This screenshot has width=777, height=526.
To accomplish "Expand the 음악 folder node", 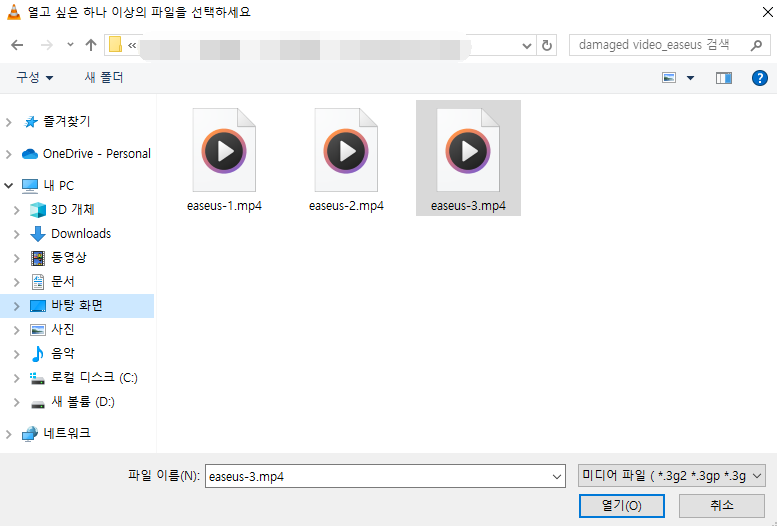I will pos(16,354).
